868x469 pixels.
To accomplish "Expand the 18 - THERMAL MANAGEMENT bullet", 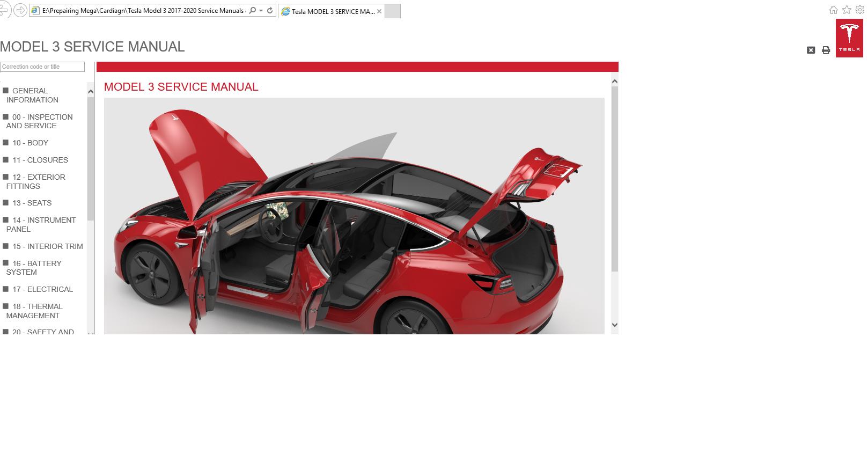I will point(5,306).
